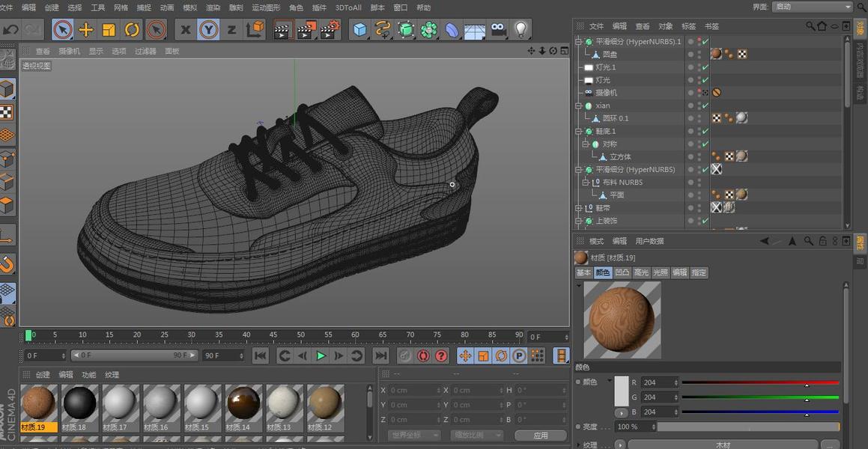Open the 界面 layout dropdown
868x449 pixels.
point(813,7)
